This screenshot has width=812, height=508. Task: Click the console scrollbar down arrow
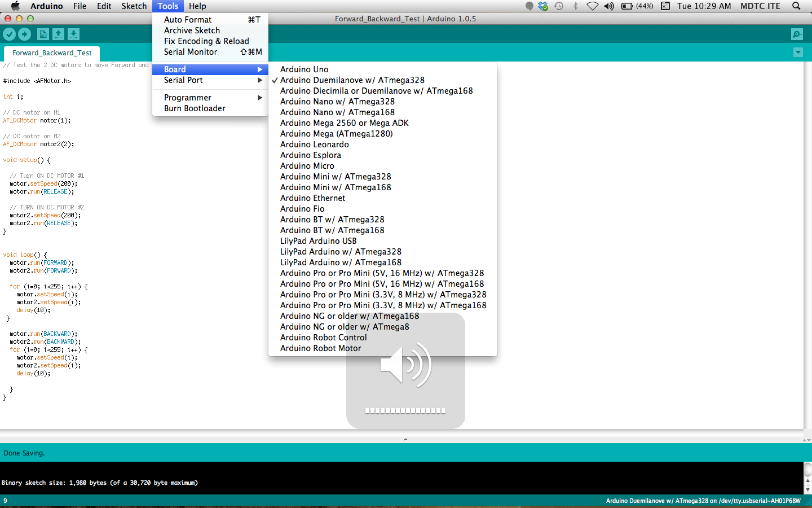[x=807, y=490]
